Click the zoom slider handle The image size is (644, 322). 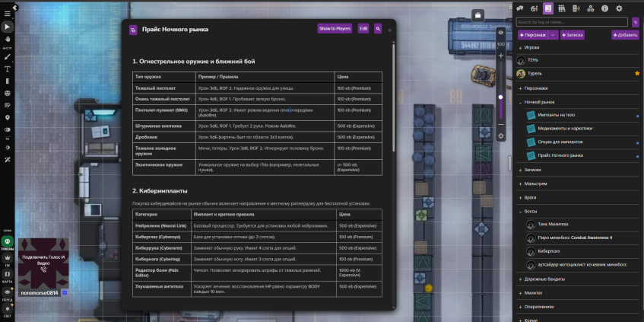[x=500, y=97]
